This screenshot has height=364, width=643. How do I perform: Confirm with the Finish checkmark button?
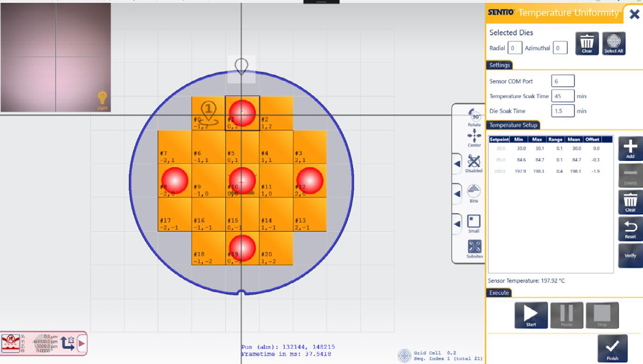coord(612,348)
